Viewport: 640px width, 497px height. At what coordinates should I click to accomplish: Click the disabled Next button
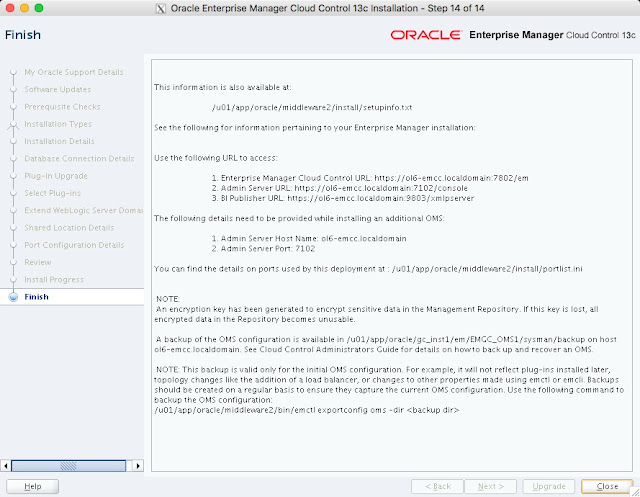tap(491, 486)
